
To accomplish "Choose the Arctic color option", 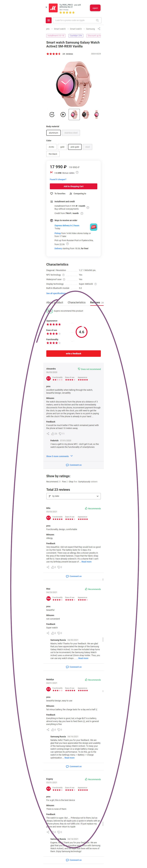I will (x=51, y=147).
